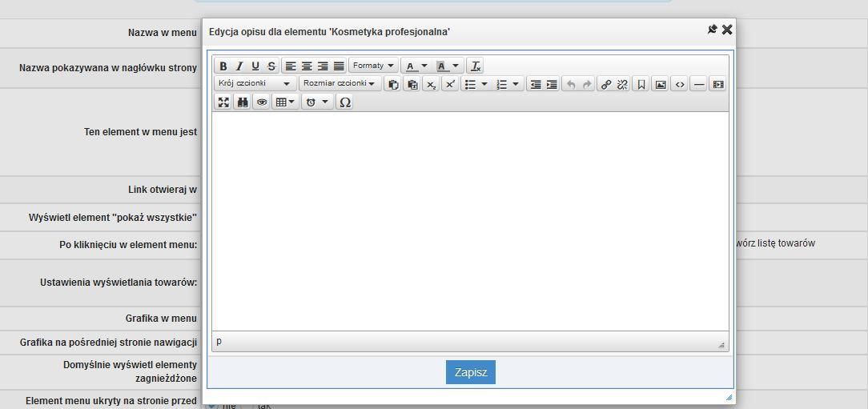
Task: Click the 'Ten element w menu jest' label
Action: (x=141, y=132)
